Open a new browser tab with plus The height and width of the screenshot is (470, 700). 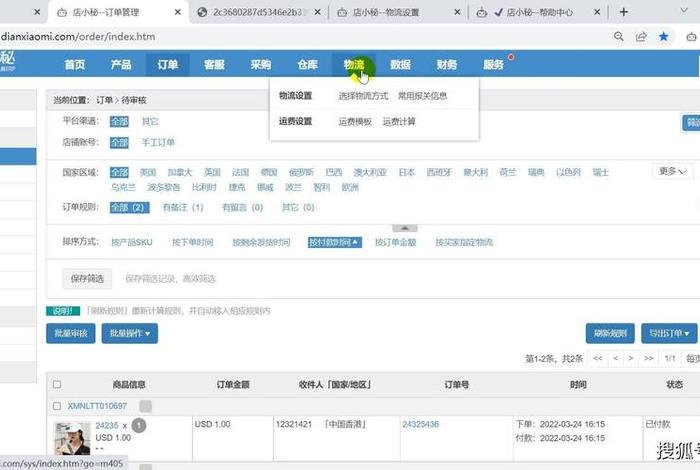coord(624,12)
